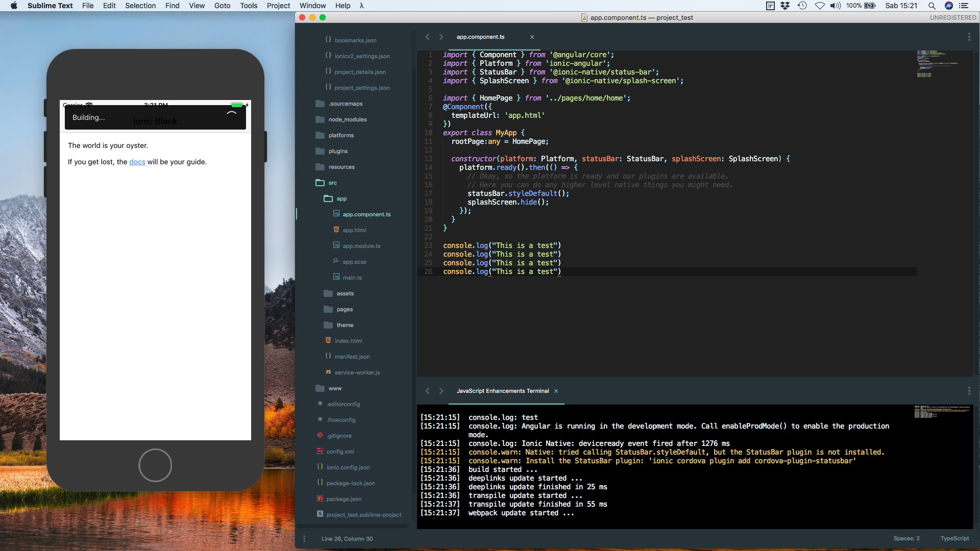Open ionic.config.json file
This screenshot has height=551, width=980.
point(348,467)
